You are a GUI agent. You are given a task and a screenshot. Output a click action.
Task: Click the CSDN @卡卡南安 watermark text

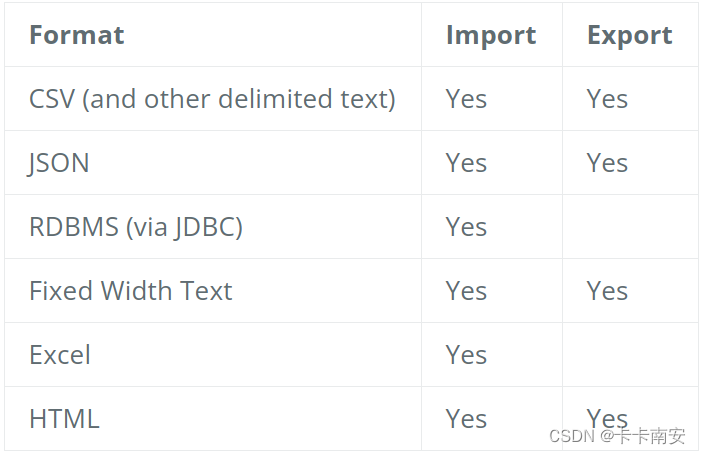point(617,437)
